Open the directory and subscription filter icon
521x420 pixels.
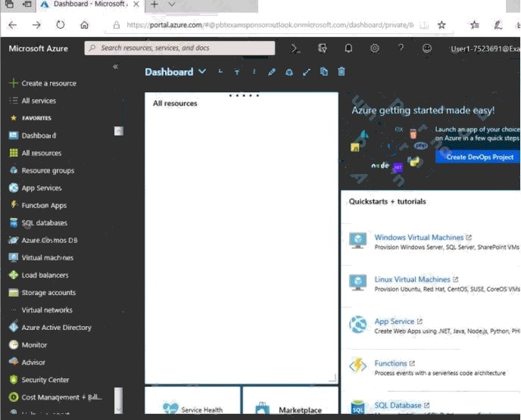323,48
